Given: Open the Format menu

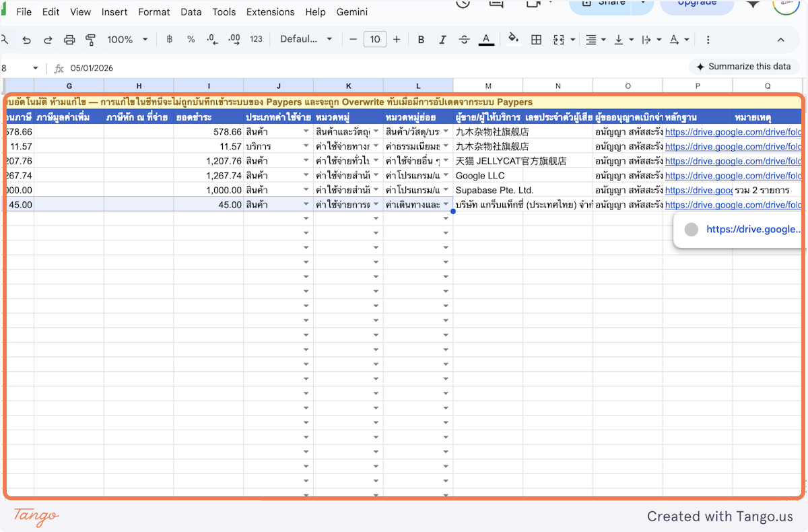Looking at the screenshot, I should pyautogui.click(x=154, y=12).
